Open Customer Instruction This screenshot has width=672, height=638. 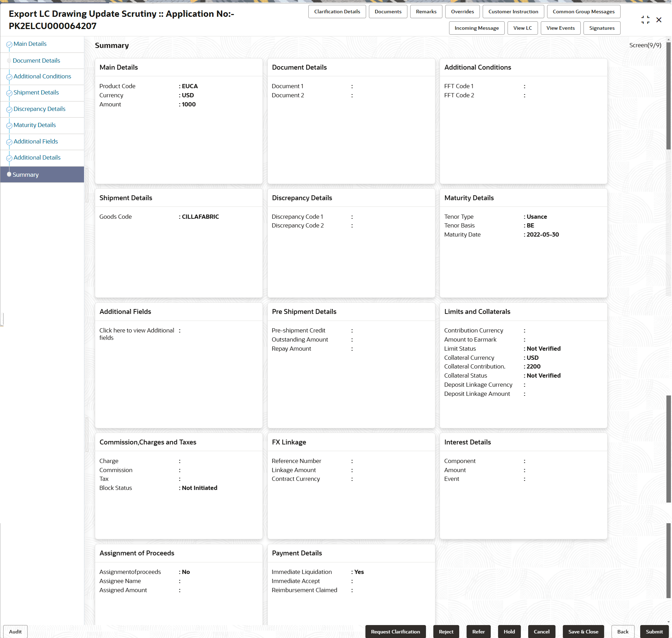pyautogui.click(x=513, y=11)
